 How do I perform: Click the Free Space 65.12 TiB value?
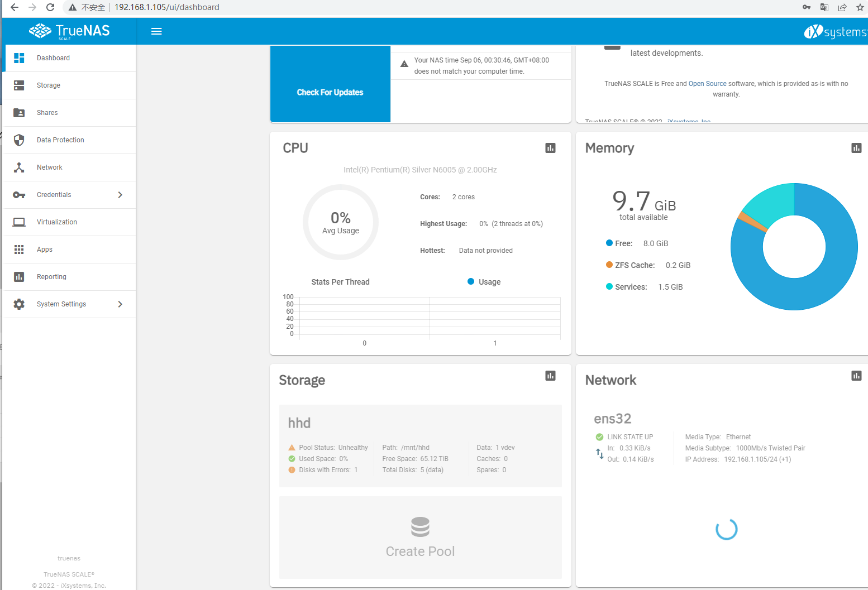tap(434, 459)
